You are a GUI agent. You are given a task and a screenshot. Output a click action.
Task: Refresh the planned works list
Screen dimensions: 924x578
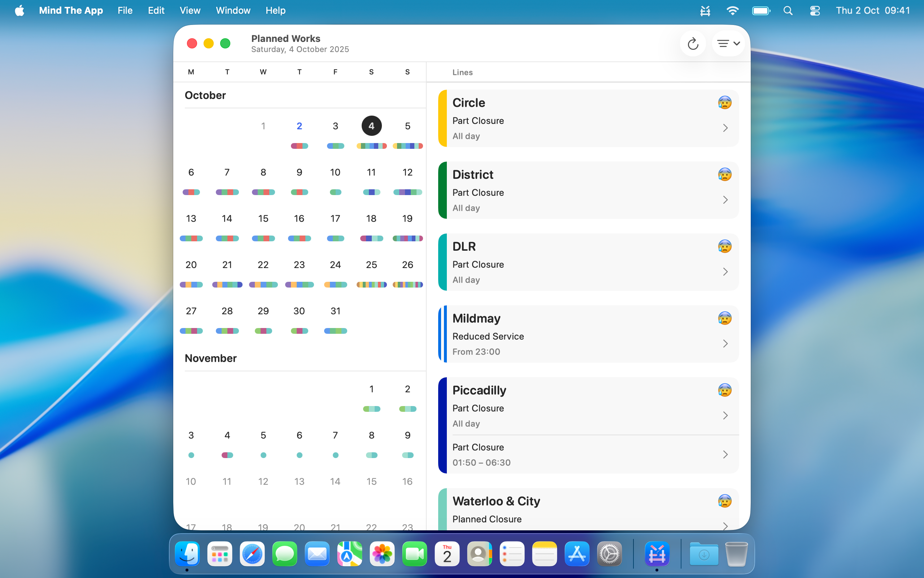tap(693, 44)
